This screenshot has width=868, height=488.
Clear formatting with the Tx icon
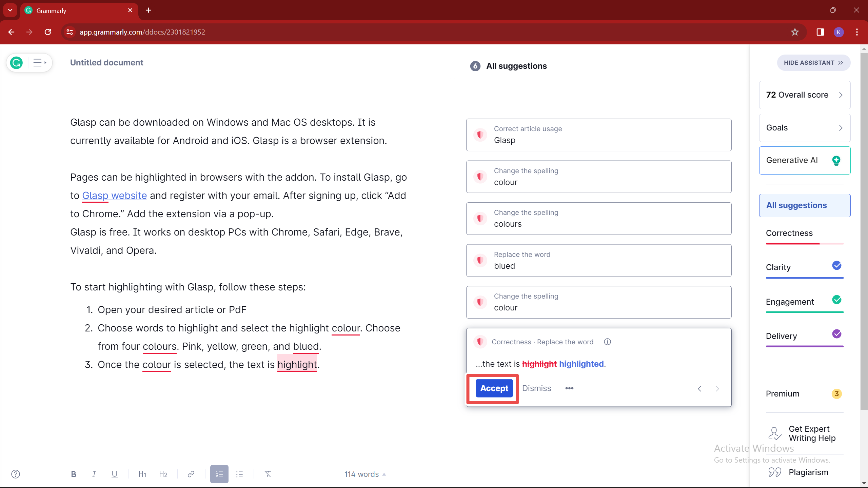tap(268, 474)
